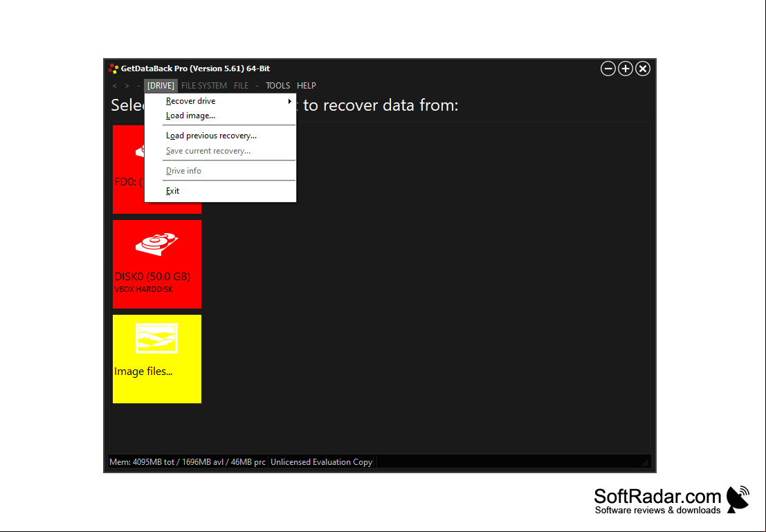Expand the Recover drive submenu arrow

(x=290, y=101)
